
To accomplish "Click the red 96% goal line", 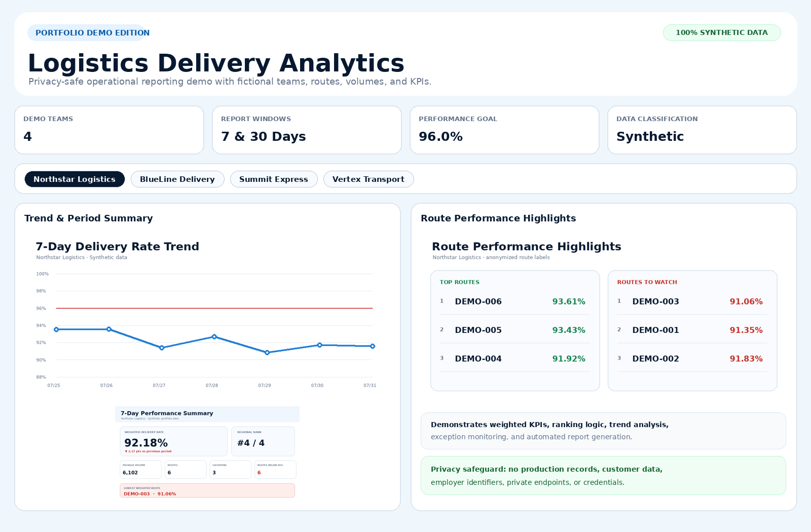I will [214, 308].
